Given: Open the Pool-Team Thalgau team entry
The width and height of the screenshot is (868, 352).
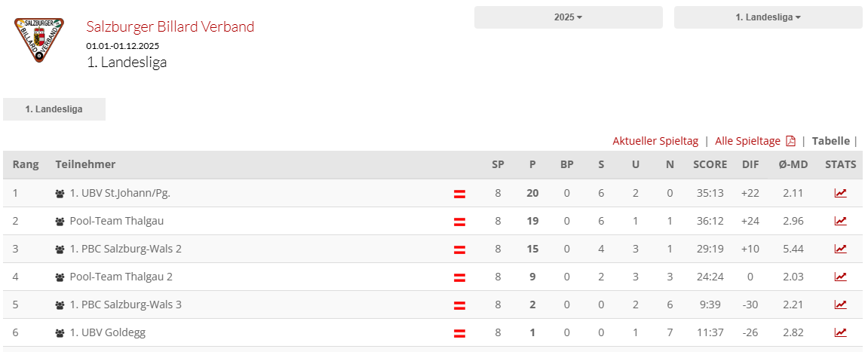Looking at the screenshot, I should click(x=116, y=221).
